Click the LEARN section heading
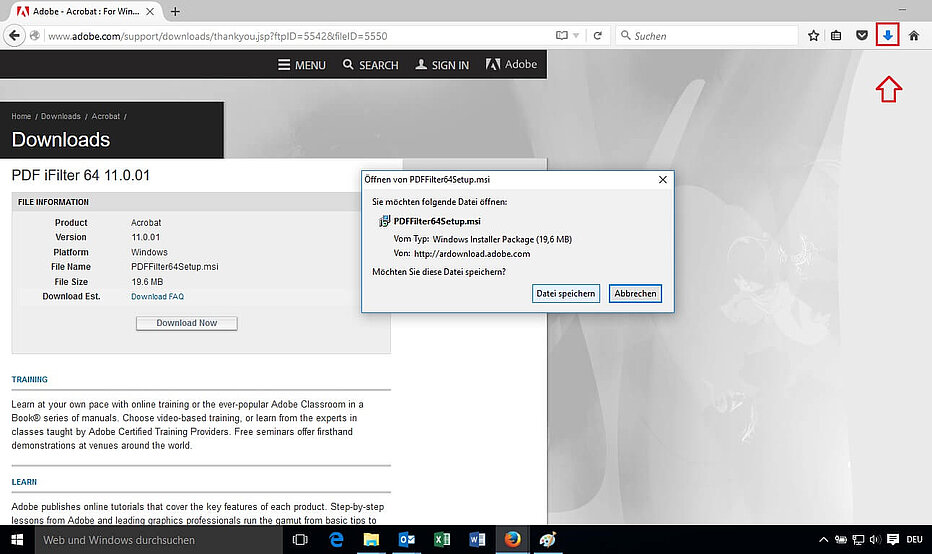This screenshot has width=932, height=554. click(x=24, y=482)
